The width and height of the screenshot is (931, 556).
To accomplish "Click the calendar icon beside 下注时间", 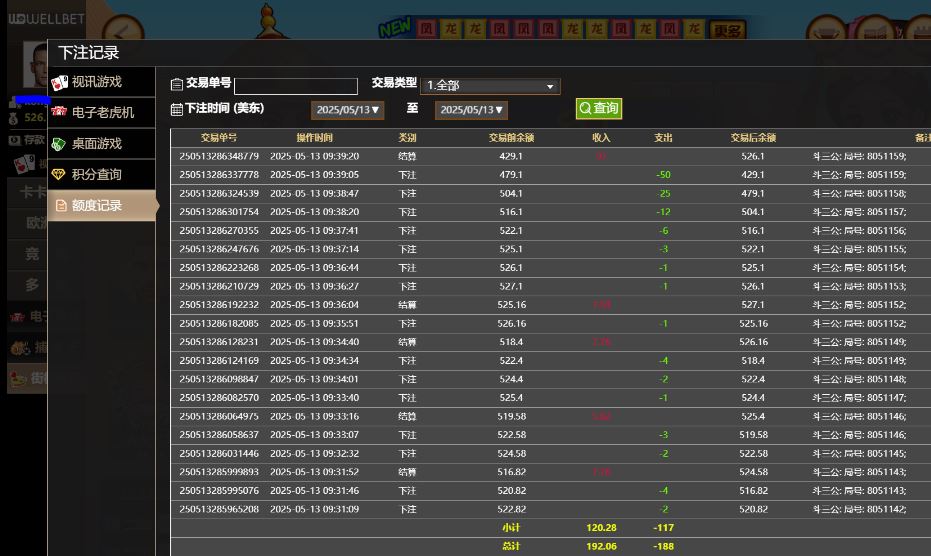I will [177, 109].
